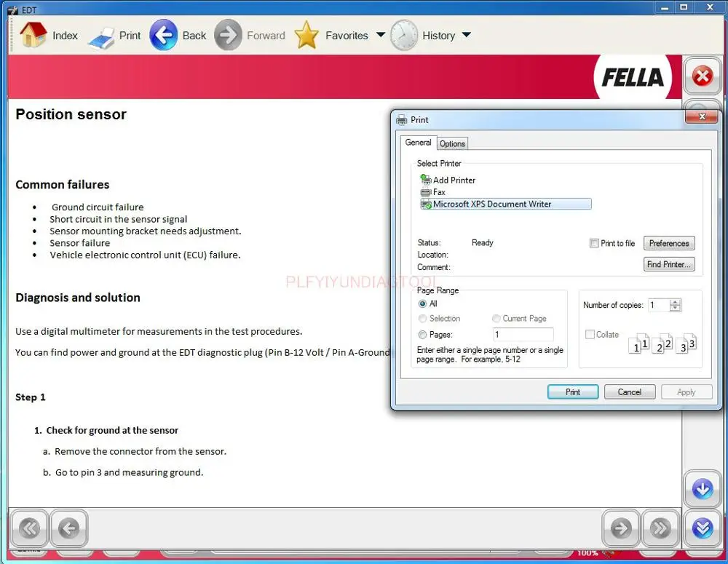The width and height of the screenshot is (728, 564).
Task: Click the Print button in dialog
Action: coord(573,392)
